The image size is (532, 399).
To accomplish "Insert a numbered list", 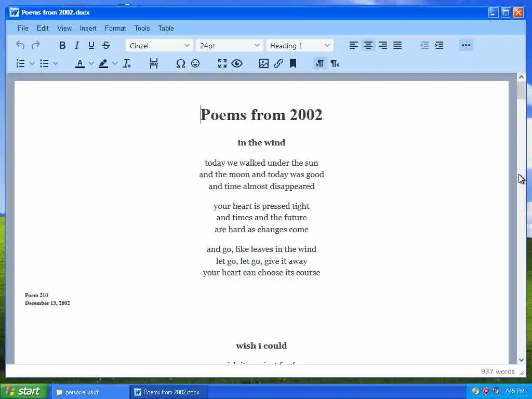I will [21, 63].
